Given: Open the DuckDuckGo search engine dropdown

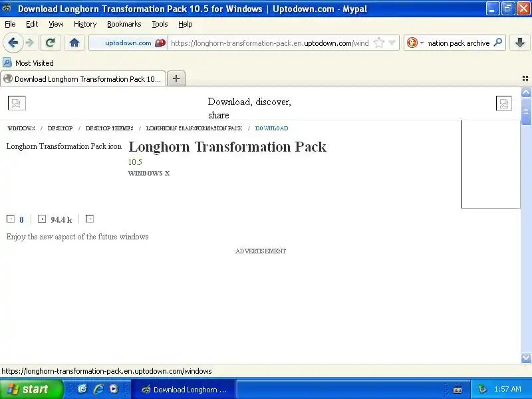Looking at the screenshot, I should [x=415, y=43].
